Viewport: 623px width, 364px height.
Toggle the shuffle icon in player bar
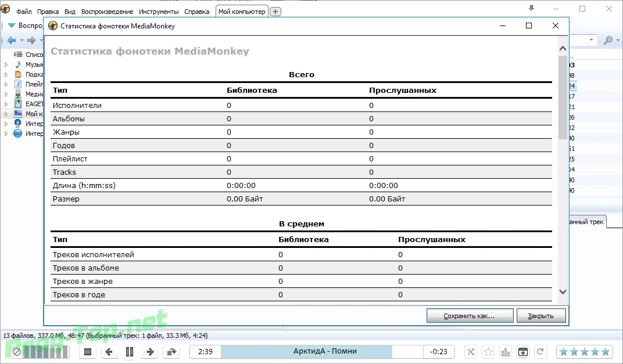coord(471,352)
